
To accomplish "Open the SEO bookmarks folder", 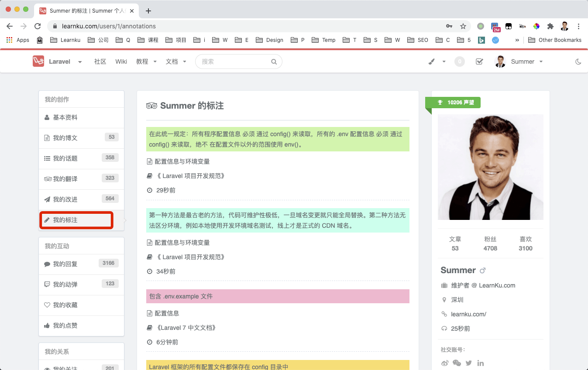I will [x=418, y=40].
